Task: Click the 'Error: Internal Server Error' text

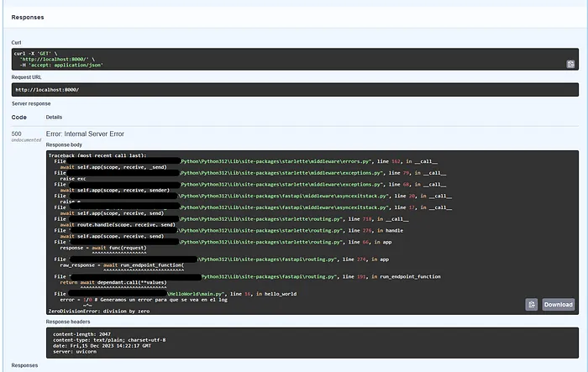Action: (x=85, y=134)
